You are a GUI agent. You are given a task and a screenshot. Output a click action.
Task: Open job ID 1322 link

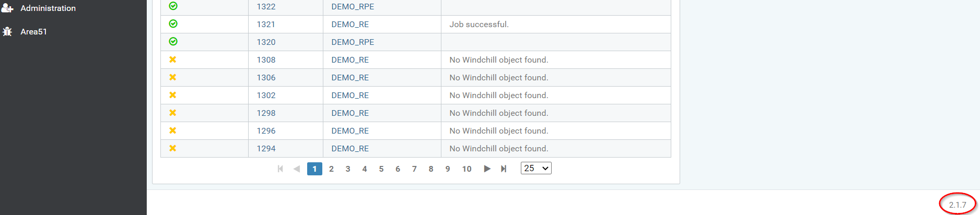pyautogui.click(x=266, y=7)
